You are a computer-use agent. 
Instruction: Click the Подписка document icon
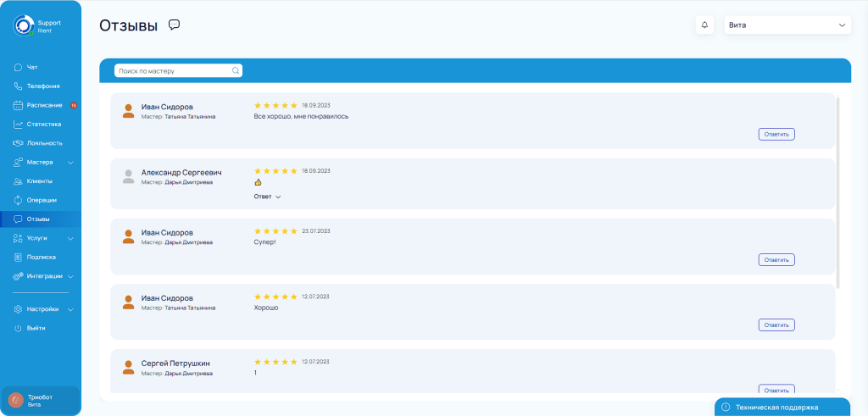point(18,257)
